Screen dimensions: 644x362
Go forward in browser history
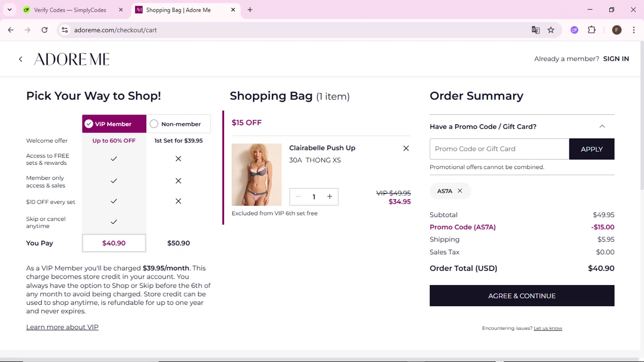pyautogui.click(x=27, y=30)
